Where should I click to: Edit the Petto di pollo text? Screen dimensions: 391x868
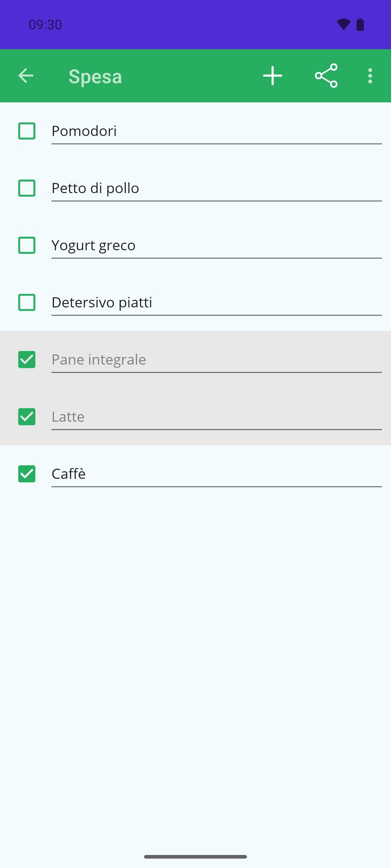coord(216,188)
